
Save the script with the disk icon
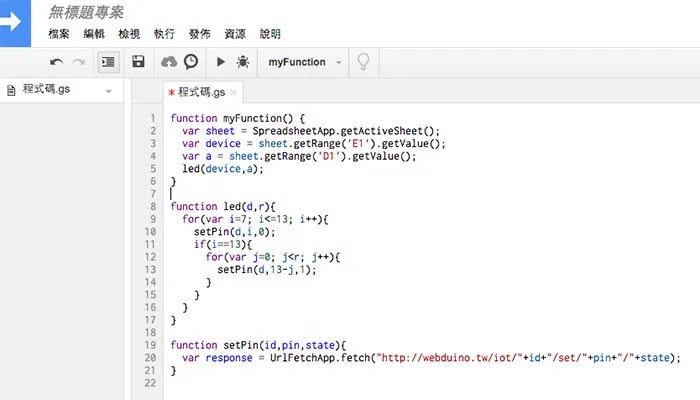[138, 62]
